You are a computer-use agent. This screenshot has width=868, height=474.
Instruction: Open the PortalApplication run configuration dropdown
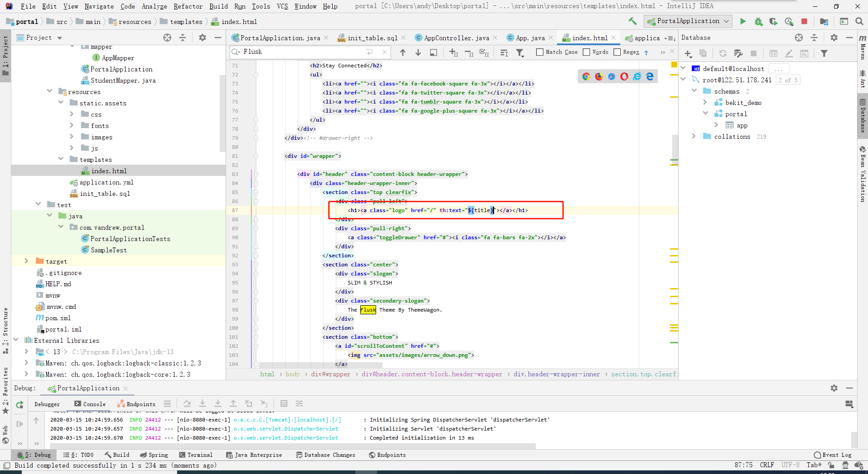pyautogui.click(x=688, y=21)
